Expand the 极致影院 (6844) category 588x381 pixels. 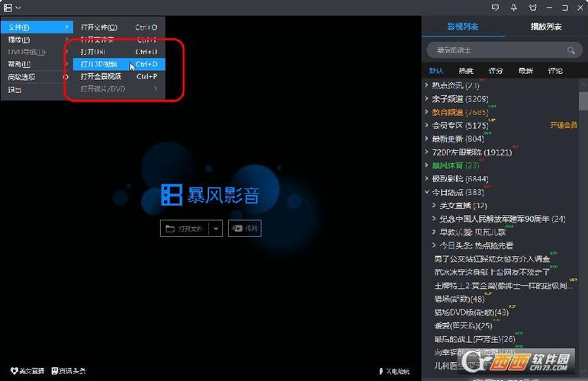[427, 179]
